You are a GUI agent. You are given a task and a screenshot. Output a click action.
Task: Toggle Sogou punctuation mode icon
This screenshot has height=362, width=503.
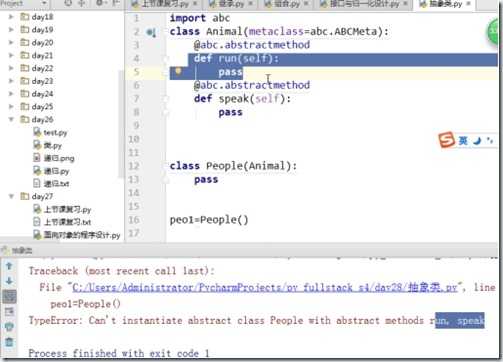tap(489, 140)
